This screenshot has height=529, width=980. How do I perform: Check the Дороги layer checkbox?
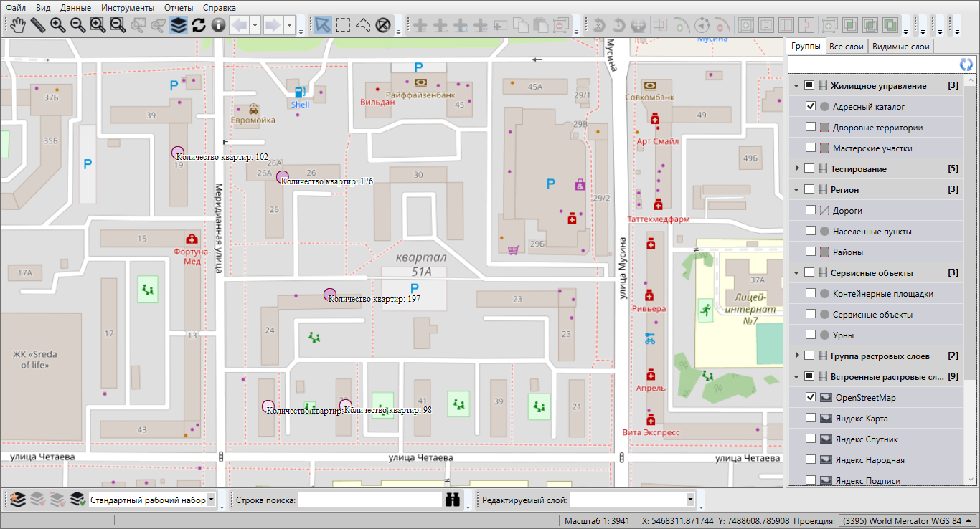click(811, 211)
